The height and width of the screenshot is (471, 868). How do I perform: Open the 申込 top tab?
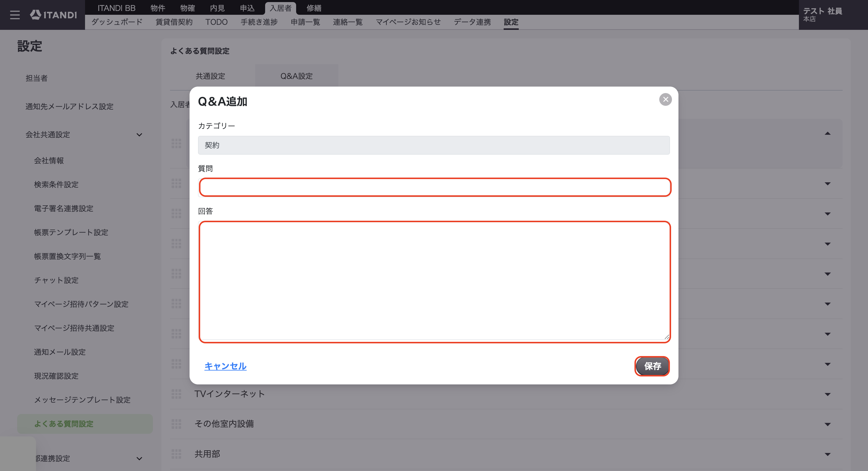pyautogui.click(x=247, y=8)
